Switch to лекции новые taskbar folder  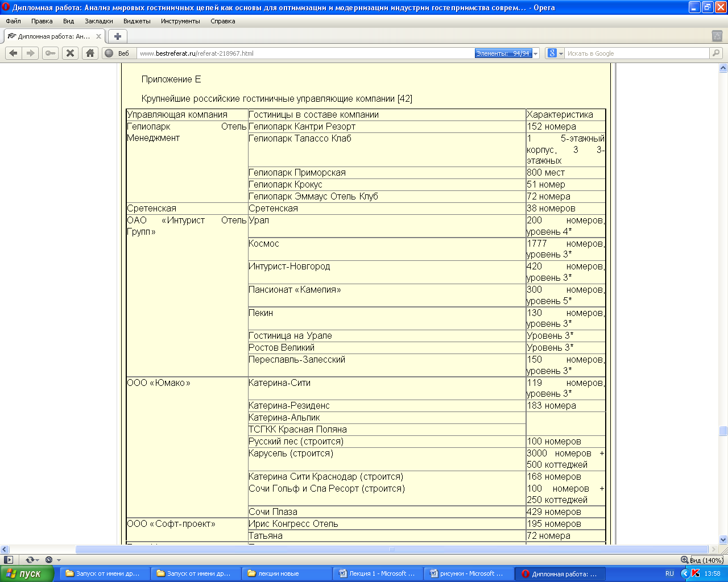286,573
